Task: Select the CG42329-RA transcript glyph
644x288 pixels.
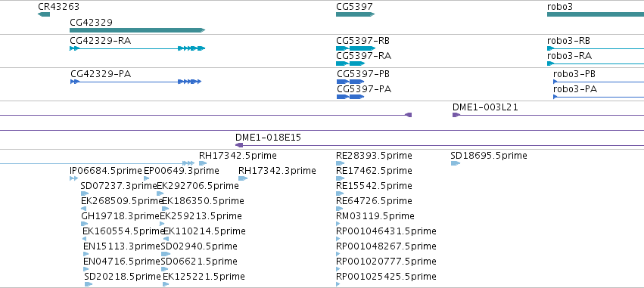Action: 137,48
